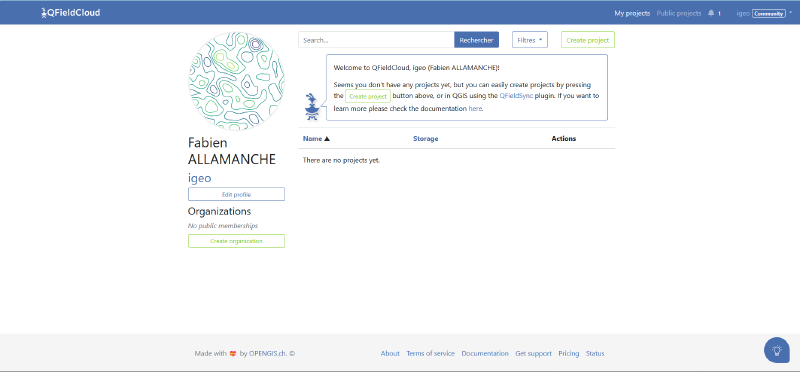Focus the project Search field

pyautogui.click(x=376, y=40)
